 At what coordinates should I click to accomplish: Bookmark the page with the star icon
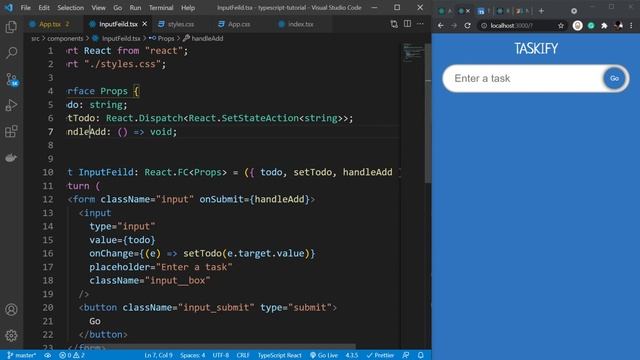pyautogui.click(x=561, y=26)
